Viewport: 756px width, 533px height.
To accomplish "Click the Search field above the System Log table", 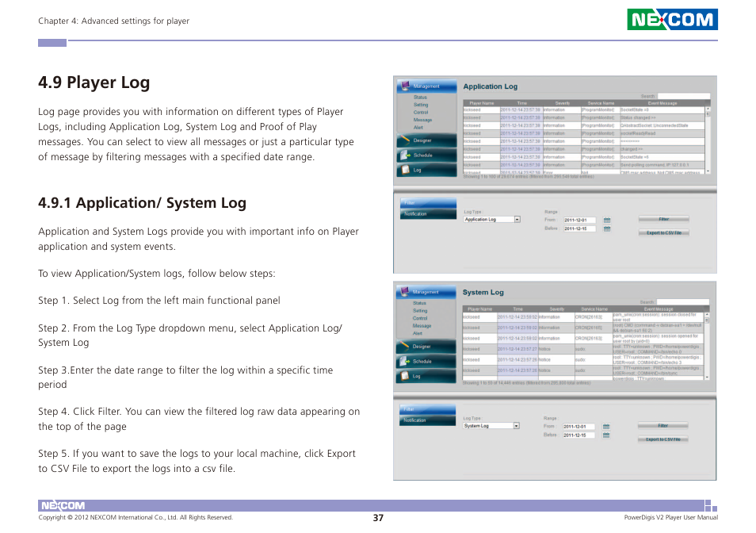I will [x=683, y=302].
